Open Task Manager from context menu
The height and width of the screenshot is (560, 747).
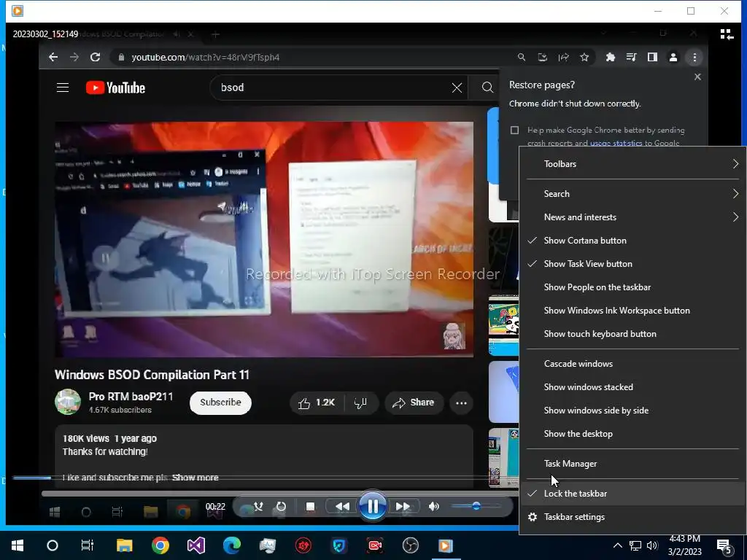tap(632, 464)
